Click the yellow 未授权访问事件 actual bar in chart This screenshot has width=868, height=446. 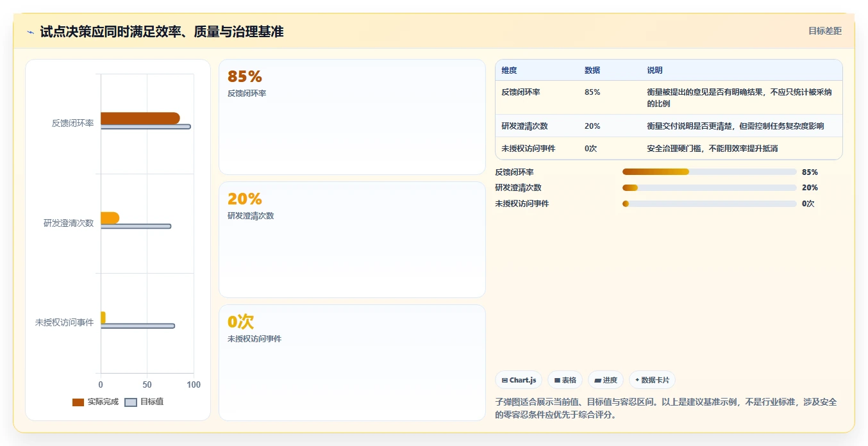coord(103,317)
